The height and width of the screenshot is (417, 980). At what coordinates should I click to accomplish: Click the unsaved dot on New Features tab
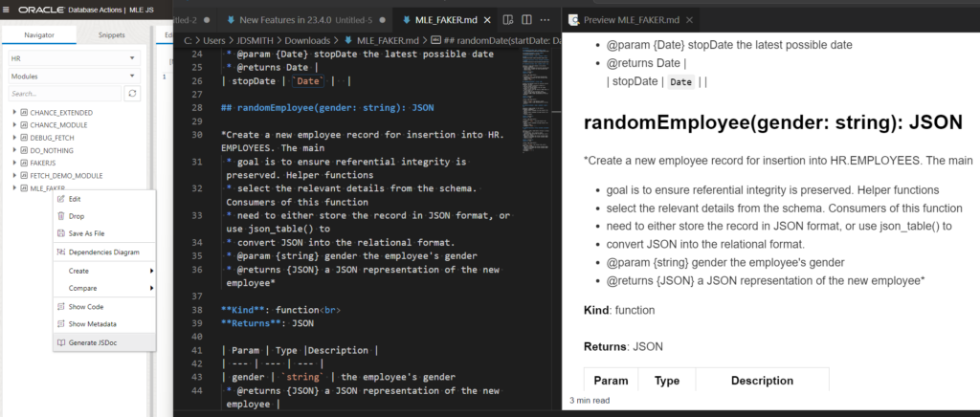pos(382,20)
